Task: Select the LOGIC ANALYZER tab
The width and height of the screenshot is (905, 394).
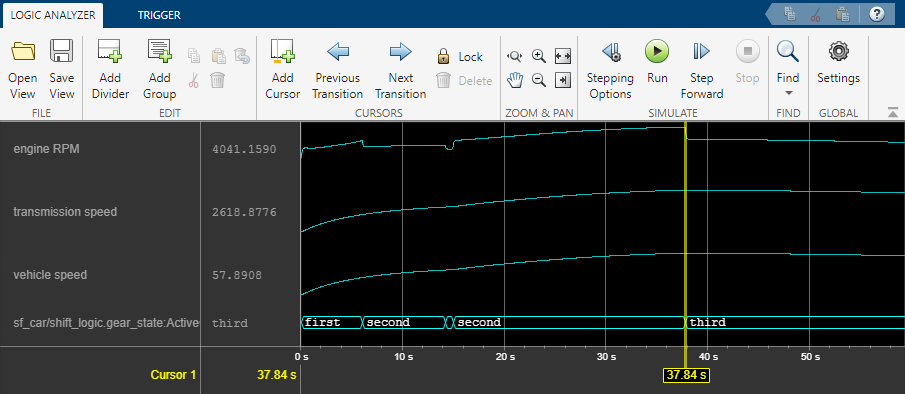Action: click(53, 16)
